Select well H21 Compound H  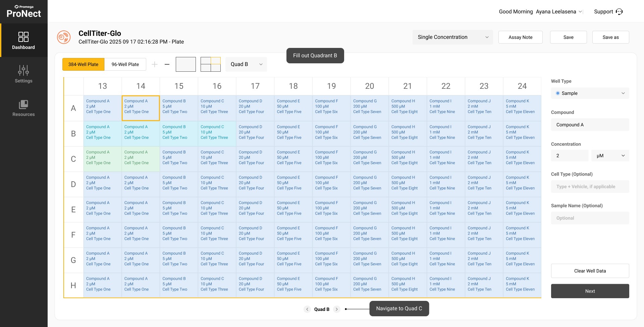408,285
